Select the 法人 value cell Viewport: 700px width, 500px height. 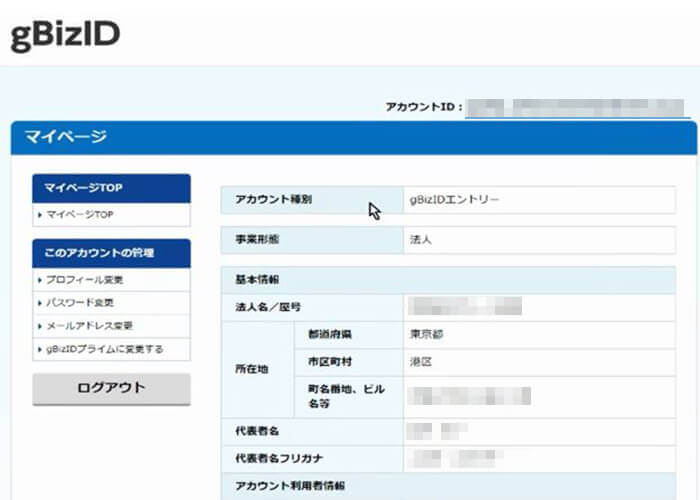(x=539, y=240)
